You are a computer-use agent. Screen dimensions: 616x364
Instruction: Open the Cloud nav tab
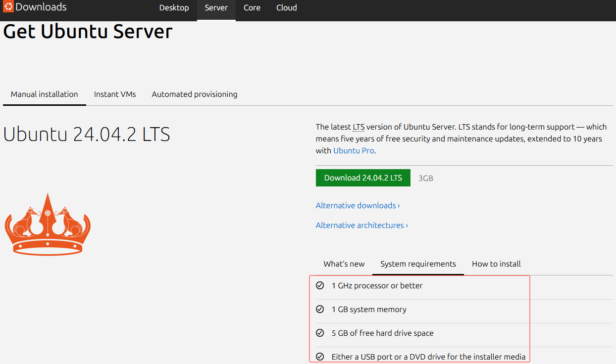pos(287,8)
